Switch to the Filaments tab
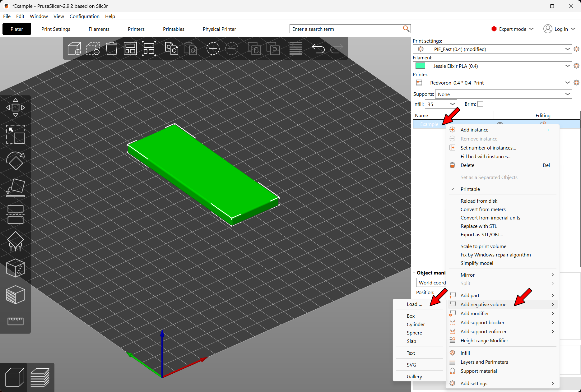Image resolution: width=581 pixels, height=392 pixels. pyautogui.click(x=99, y=29)
